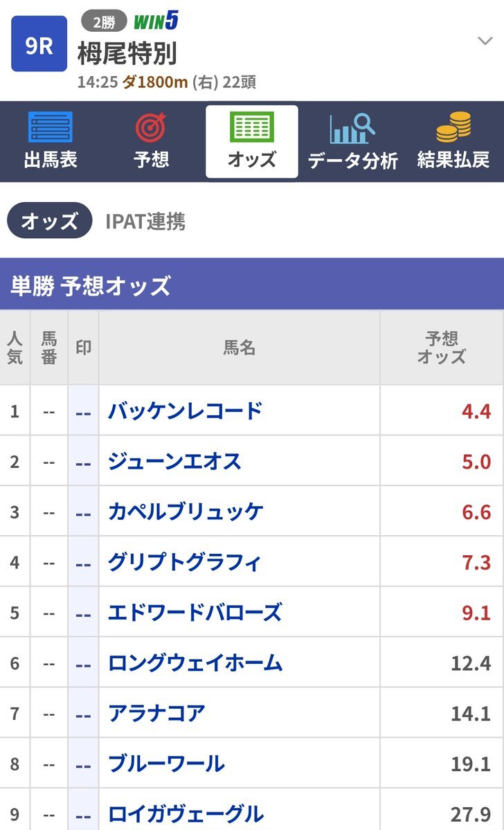This screenshot has height=830, width=504.
Task: Tap the 9R race number badge
Action: click(x=39, y=44)
